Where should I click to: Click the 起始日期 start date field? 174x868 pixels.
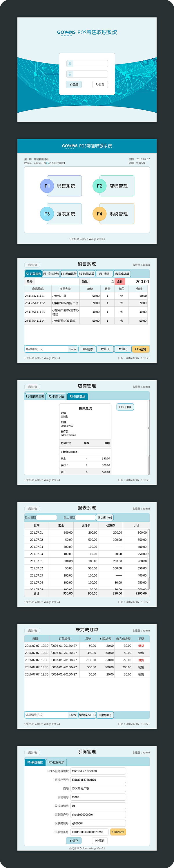(x=46, y=517)
